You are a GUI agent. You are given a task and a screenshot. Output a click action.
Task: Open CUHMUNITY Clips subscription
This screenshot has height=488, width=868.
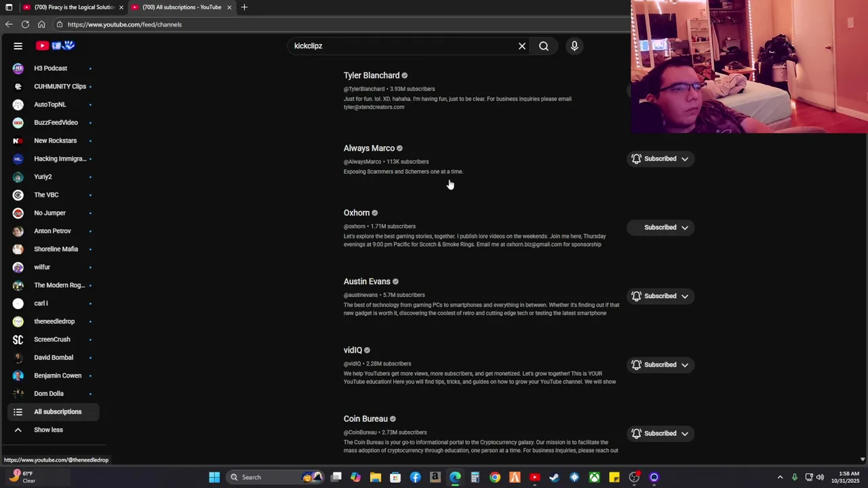coord(53,87)
